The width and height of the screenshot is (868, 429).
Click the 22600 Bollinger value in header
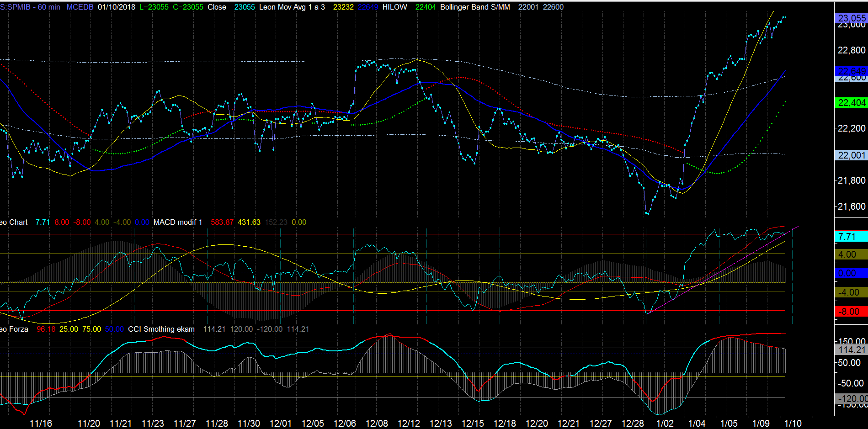pyautogui.click(x=553, y=7)
